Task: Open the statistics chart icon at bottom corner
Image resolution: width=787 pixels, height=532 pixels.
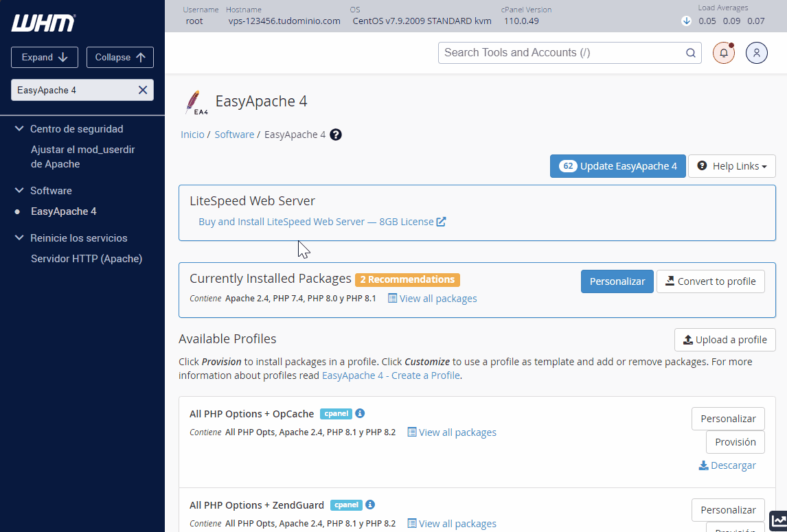Action: tap(779, 520)
